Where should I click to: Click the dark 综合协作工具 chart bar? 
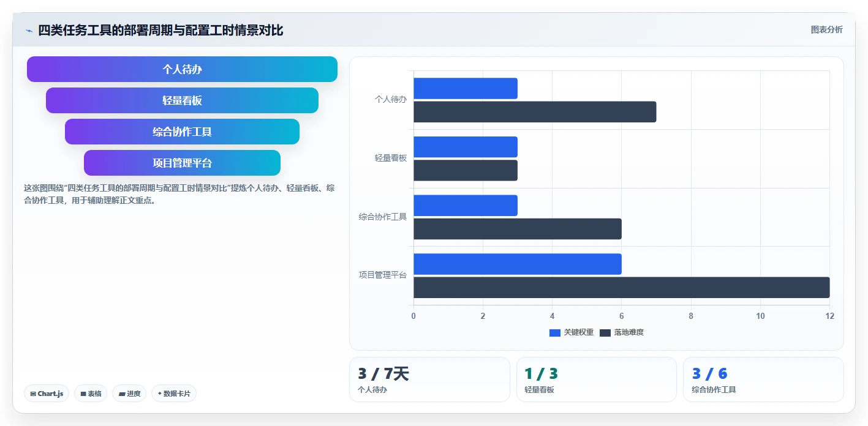pyautogui.click(x=518, y=229)
